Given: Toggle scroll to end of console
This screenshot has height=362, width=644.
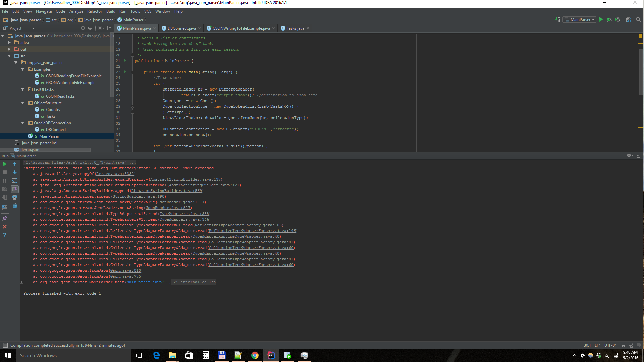Looking at the screenshot, I should 15,189.
